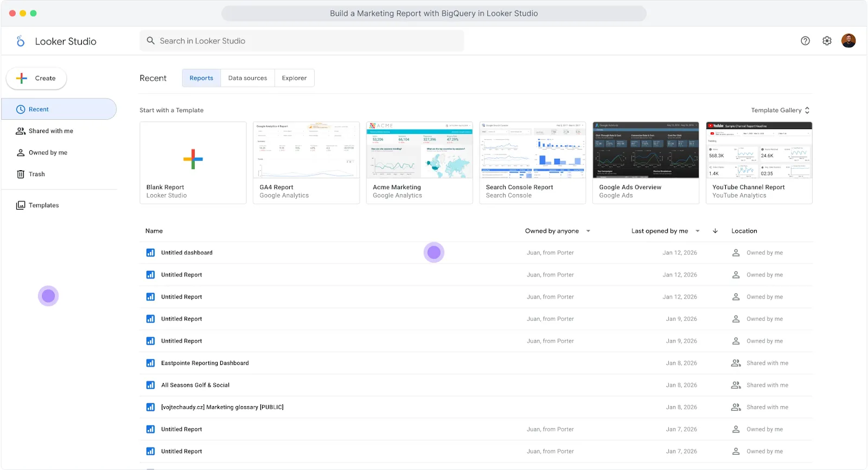
Task: Open the Untitled dashboard report
Action: pos(187,253)
